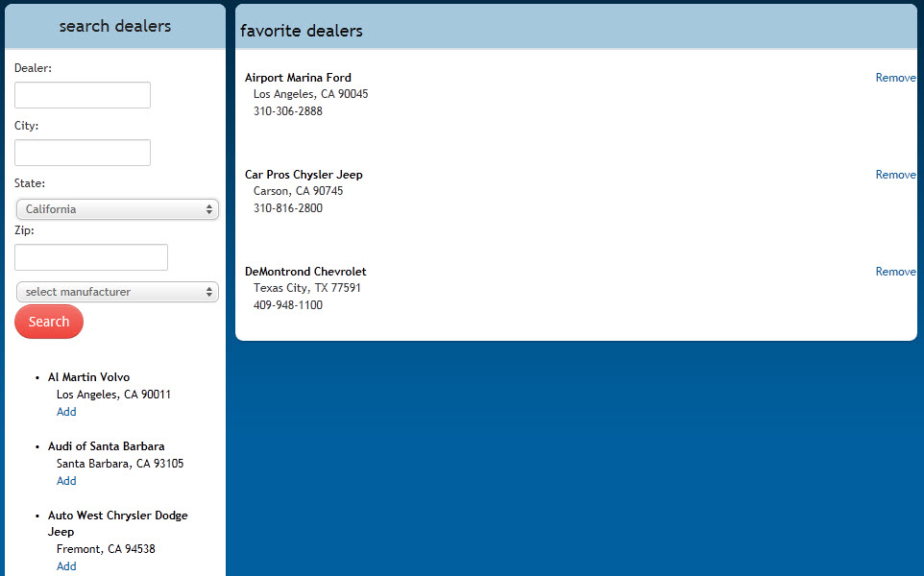Click the address Los Angeles, CA 90045
This screenshot has height=576, width=924.
point(310,94)
